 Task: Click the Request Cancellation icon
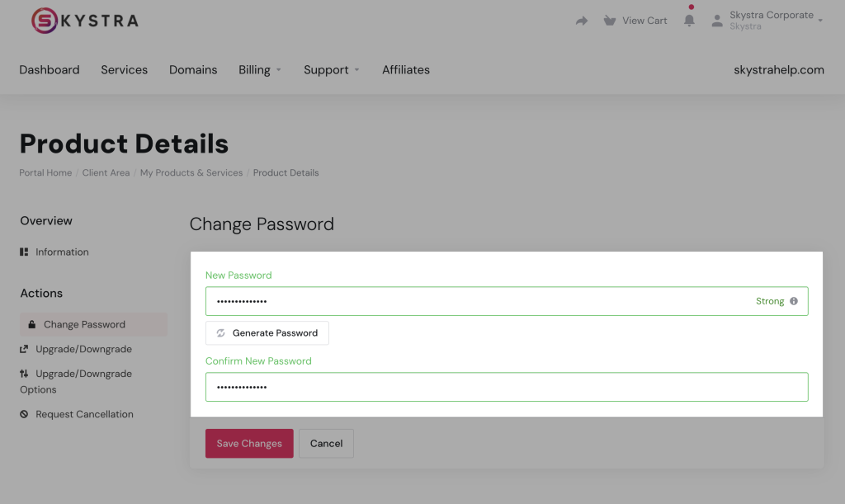tap(24, 414)
